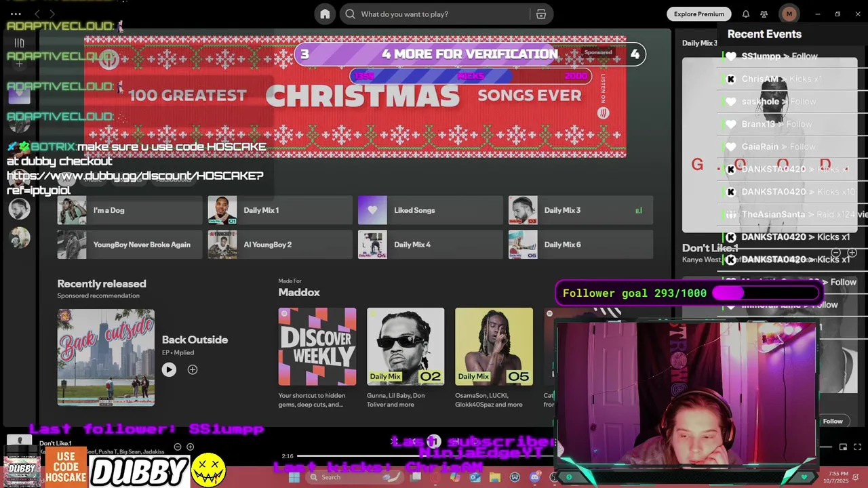
Task: Go to Spotify Home via house icon
Action: [x=325, y=14]
